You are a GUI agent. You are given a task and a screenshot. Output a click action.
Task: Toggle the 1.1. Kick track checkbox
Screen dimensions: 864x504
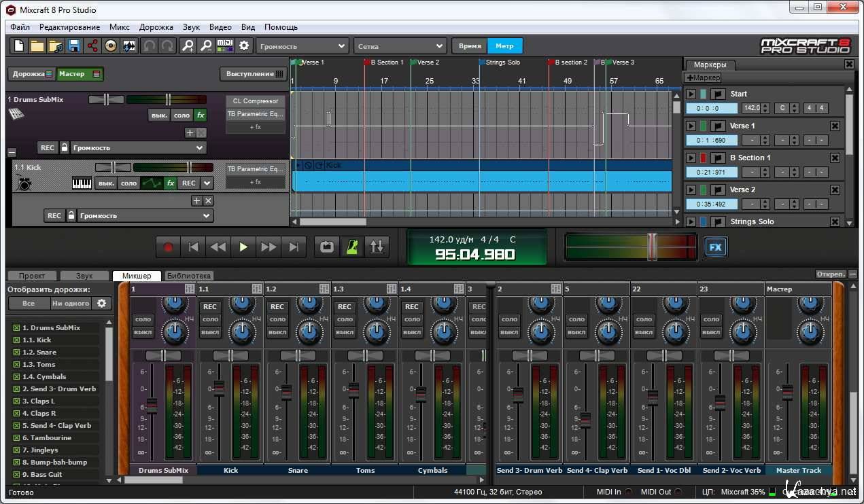coord(16,340)
